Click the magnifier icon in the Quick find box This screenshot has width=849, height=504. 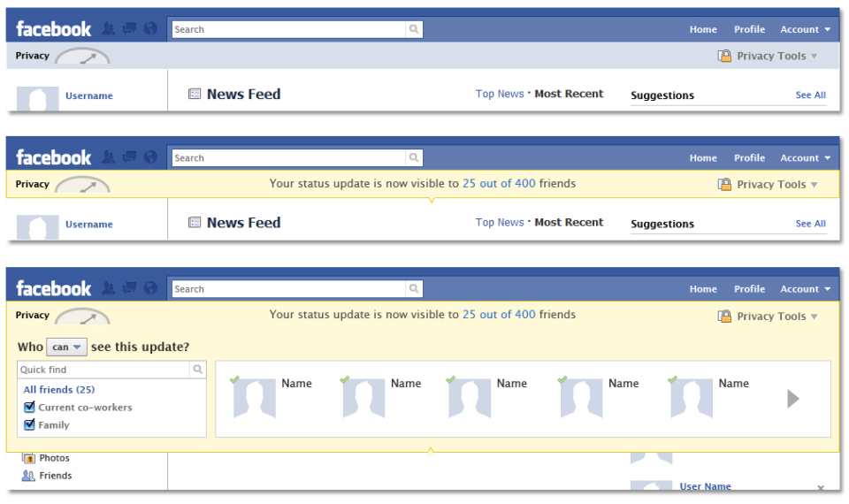coord(197,370)
